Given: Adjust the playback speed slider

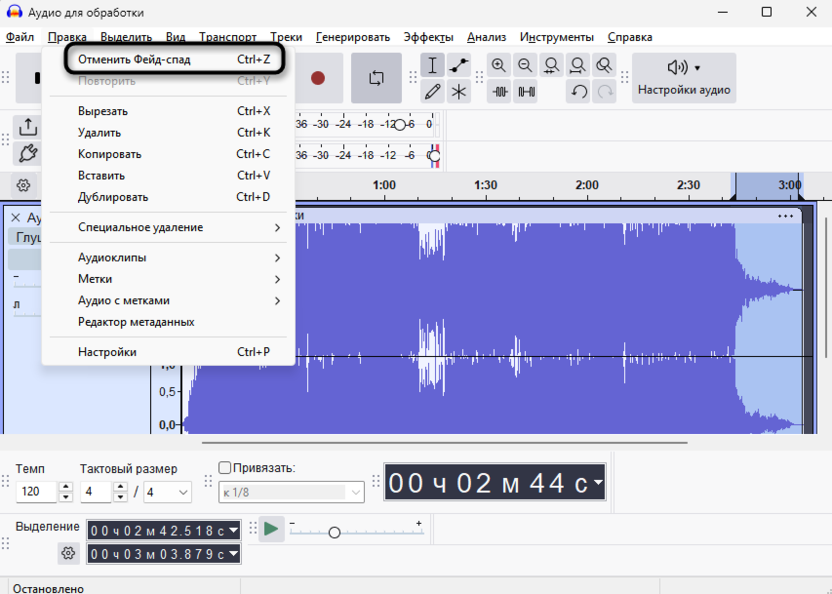Looking at the screenshot, I should pos(335,532).
